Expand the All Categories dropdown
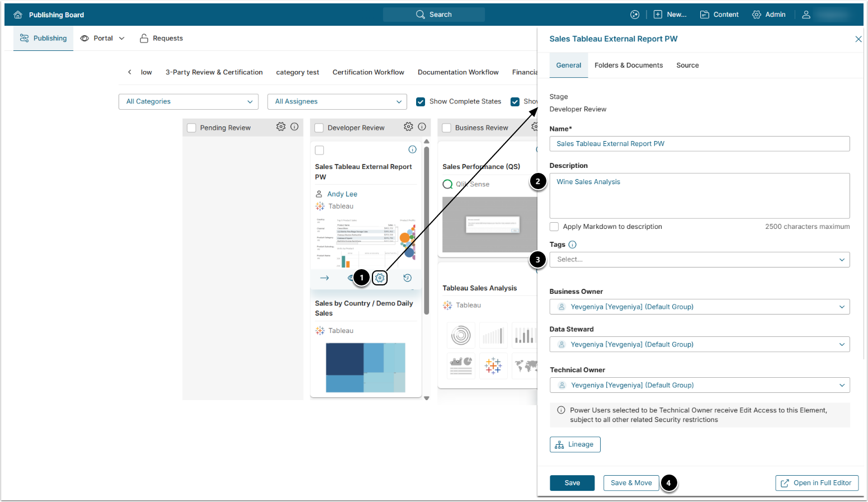This screenshot has height=502, width=868. point(188,101)
